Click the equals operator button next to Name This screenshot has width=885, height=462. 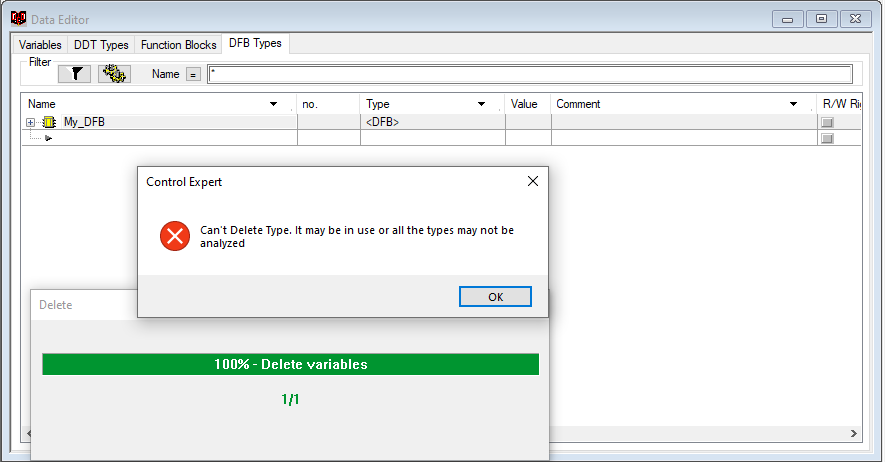[193, 74]
